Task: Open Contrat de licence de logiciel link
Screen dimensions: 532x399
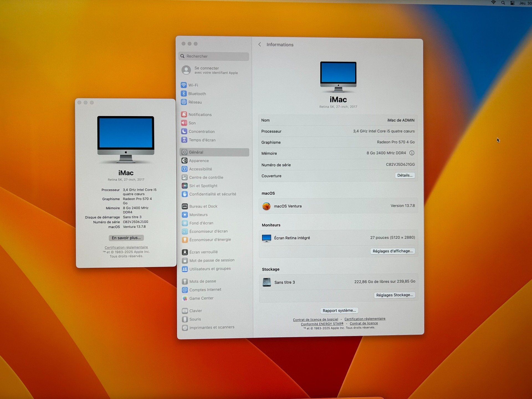Action: click(x=315, y=319)
